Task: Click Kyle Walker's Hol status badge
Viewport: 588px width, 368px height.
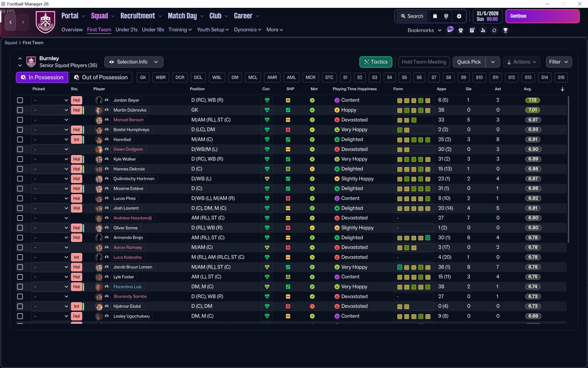Action: click(x=76, y=159)
